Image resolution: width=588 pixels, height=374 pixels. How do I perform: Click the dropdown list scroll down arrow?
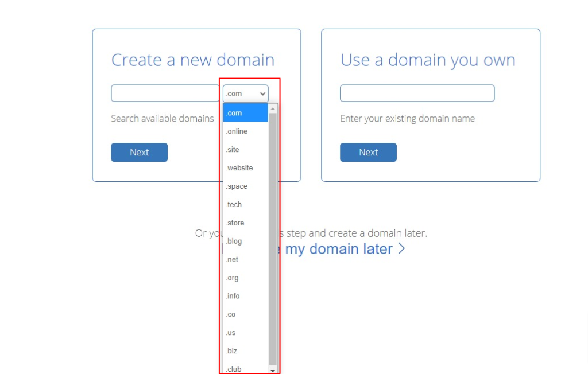pos(273,370)
